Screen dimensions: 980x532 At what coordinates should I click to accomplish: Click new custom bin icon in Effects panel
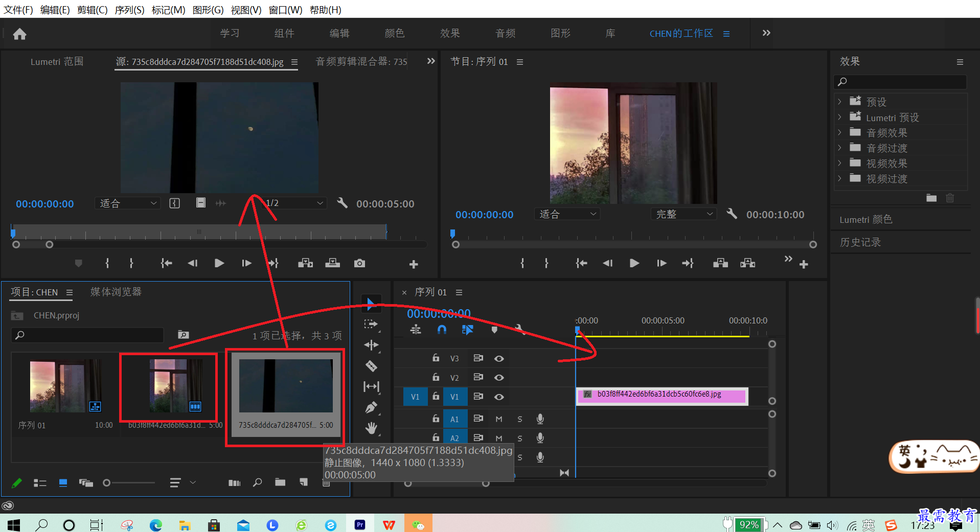click(931, 198)
